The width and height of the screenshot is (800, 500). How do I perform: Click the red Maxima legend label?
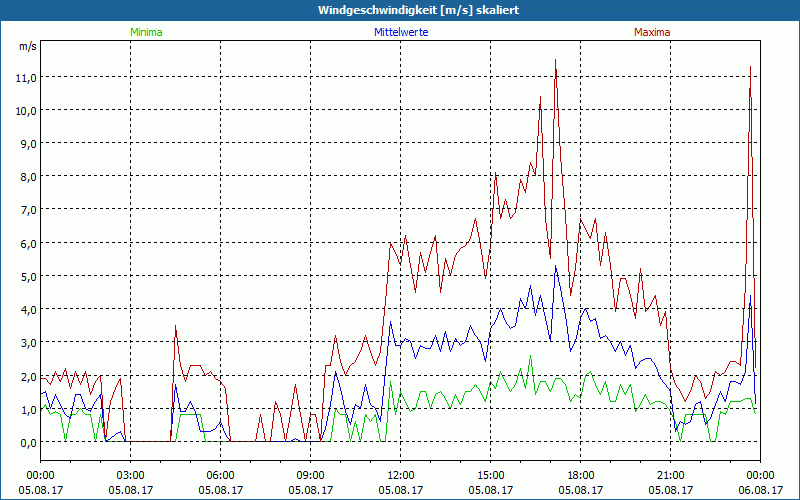coord(652,32)
